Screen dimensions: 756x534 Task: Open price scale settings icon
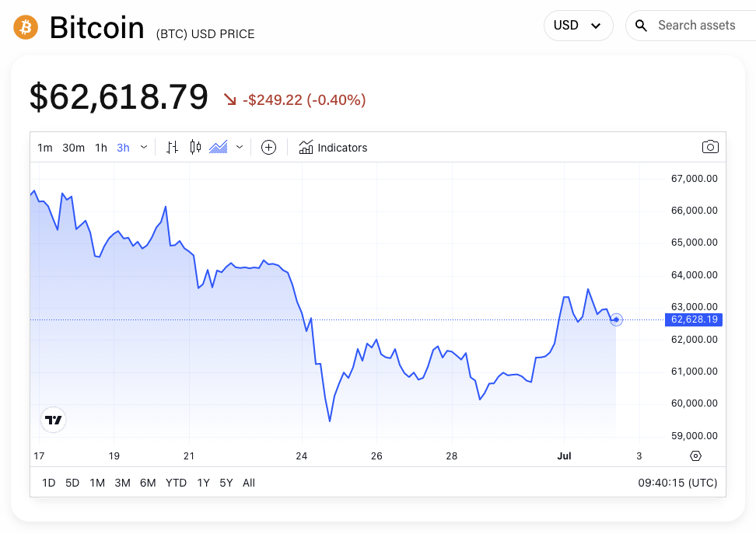[x=695, y=456]
